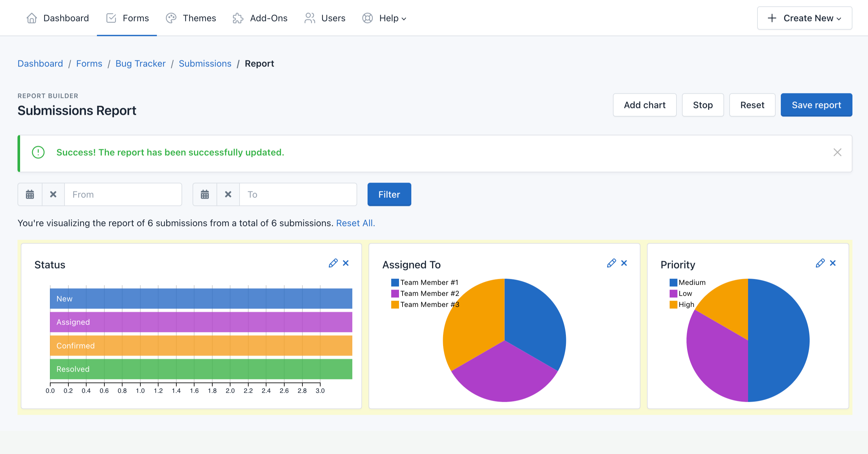Open the Create New dropdown
868x454 pixels.
804,18
